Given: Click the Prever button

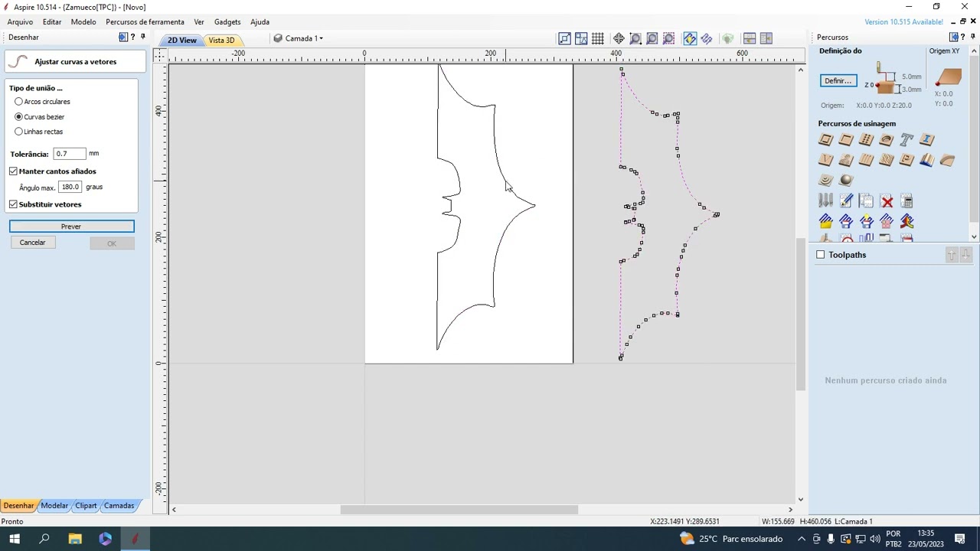Looking at the screenshot, I should pos(71,227).
